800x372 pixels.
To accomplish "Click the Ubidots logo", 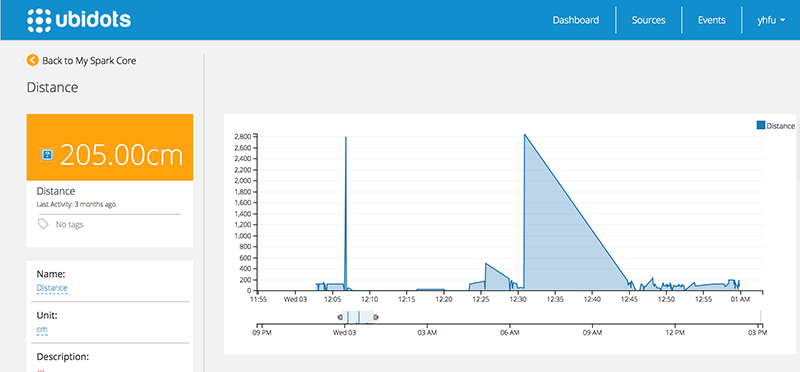I will click(79, 20).
